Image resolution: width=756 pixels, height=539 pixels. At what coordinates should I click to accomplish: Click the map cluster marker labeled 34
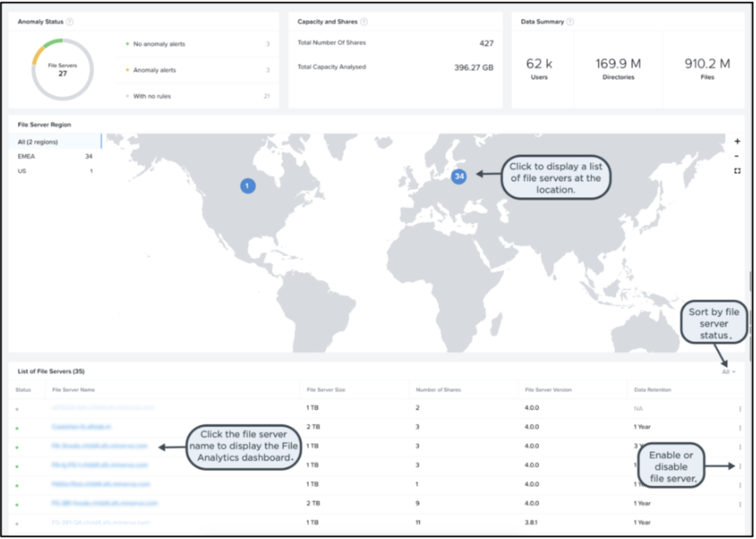(459, 176)
